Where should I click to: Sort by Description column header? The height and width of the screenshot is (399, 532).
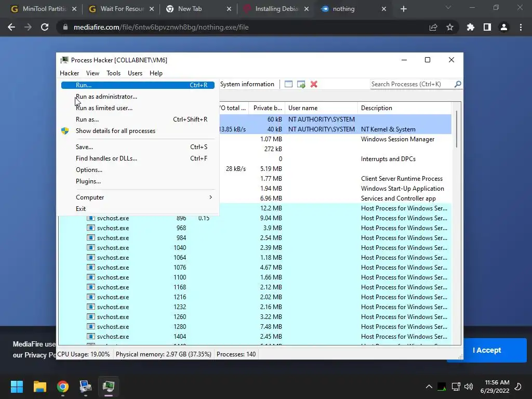tap(404, 108)
